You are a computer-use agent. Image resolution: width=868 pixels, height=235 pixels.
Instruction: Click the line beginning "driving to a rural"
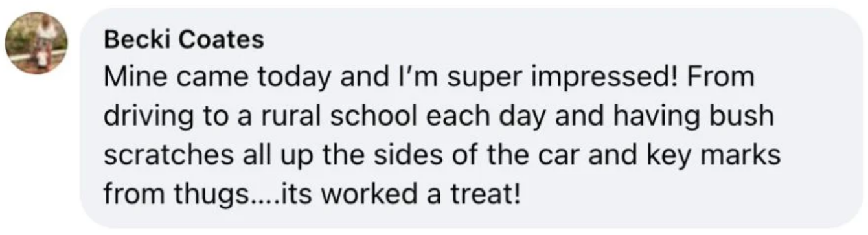(x=439, y=117)
